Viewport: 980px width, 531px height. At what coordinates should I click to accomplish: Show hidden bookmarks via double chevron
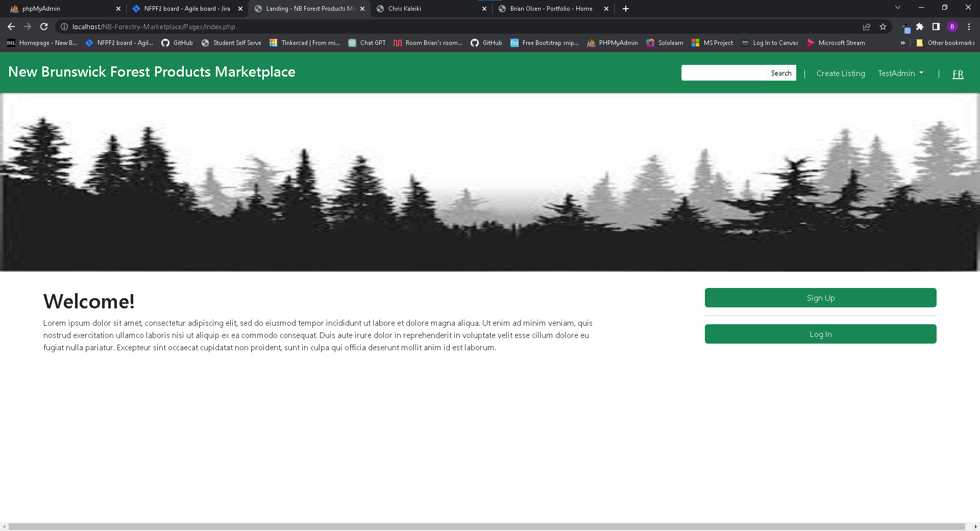click(902, 43)
